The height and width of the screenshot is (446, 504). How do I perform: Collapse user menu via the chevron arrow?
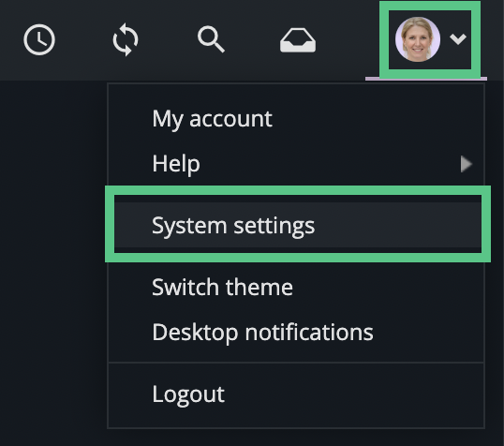458,39
